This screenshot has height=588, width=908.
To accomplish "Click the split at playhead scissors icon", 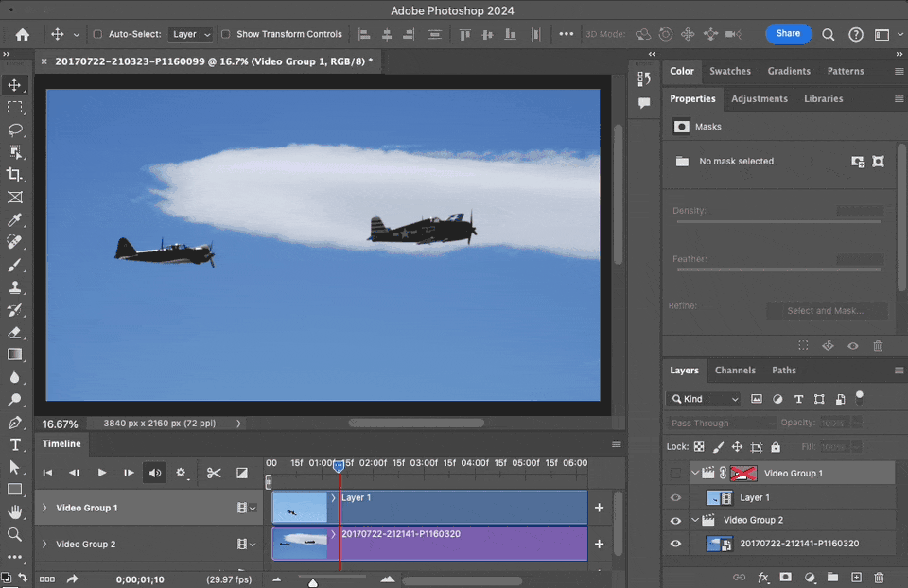I will coord(214,473).
